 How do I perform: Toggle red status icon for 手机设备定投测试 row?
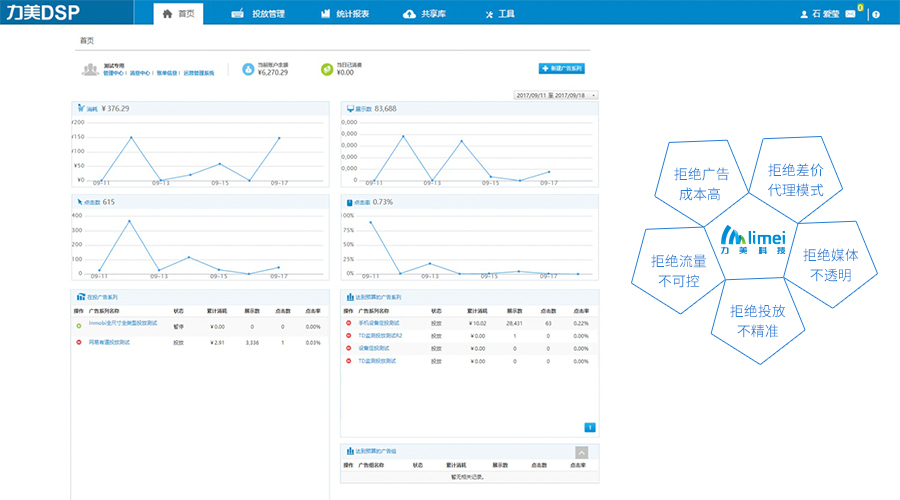click(348, 323)
